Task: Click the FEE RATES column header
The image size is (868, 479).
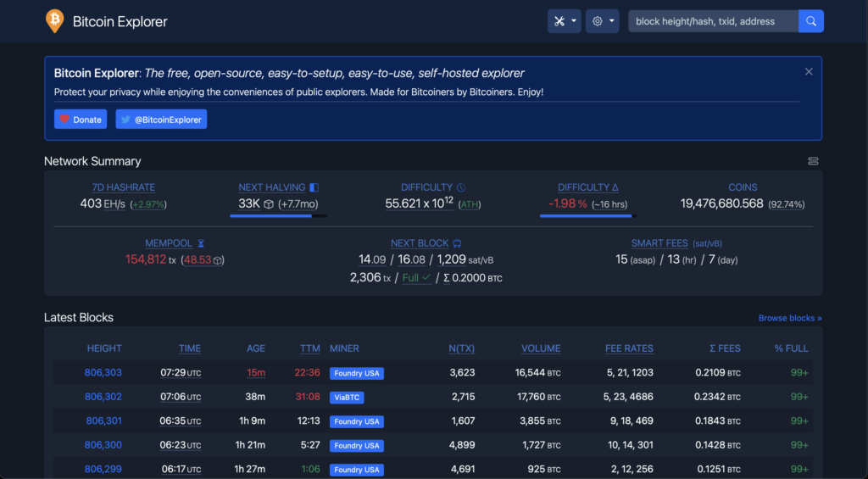Action: tap(629, 348)
